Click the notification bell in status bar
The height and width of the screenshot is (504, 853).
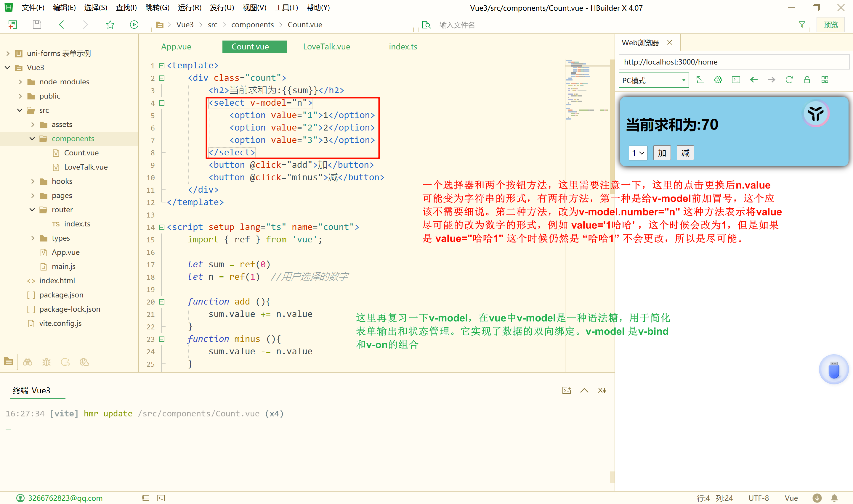pos(834,498)
